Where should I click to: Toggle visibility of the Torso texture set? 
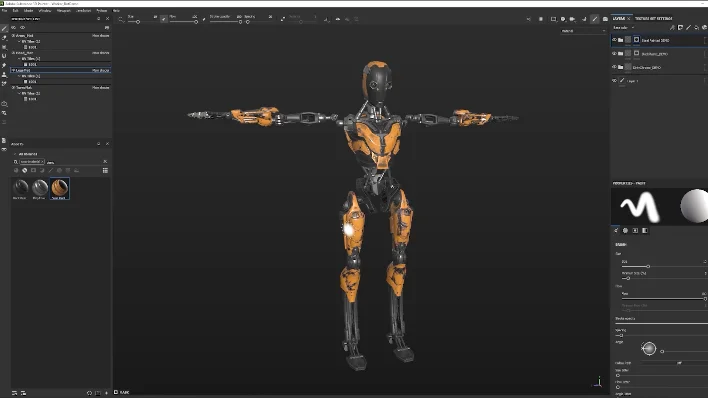[x=14, y=88]
